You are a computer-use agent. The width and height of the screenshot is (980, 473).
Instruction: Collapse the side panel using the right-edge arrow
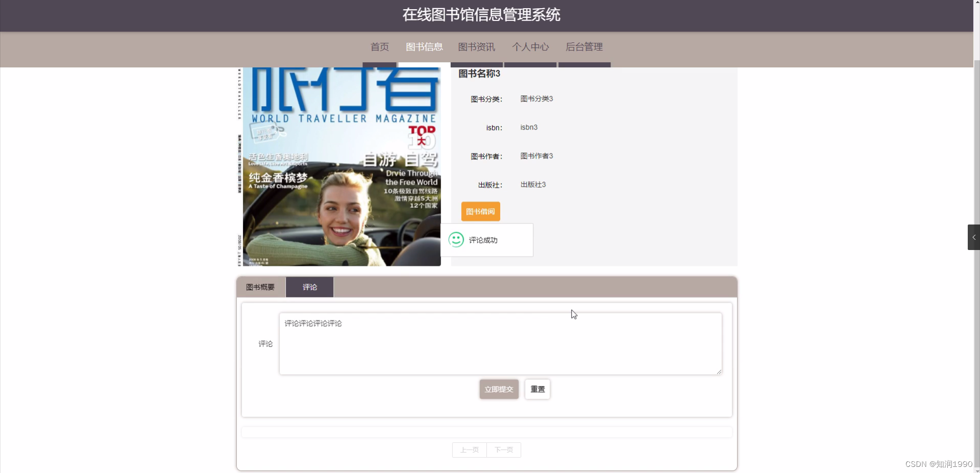974,237
